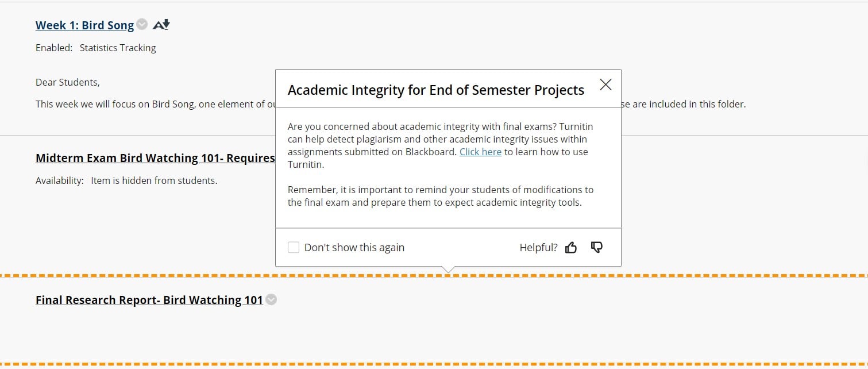Screen dimensions: 868x369
Task: Click the Helpful? feedback label
Action: [x=539, y=247]
